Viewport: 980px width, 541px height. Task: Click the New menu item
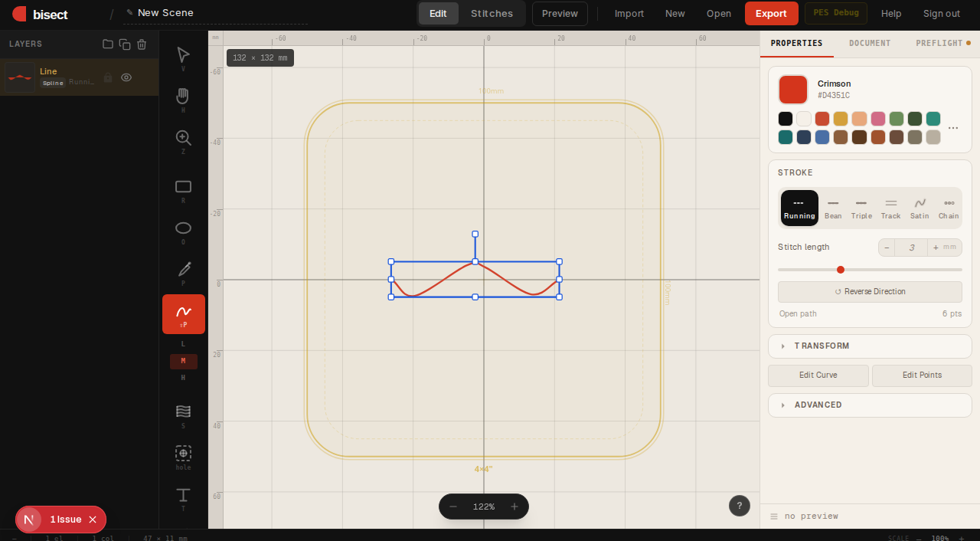pyautogui.click(x=675, y=14)
